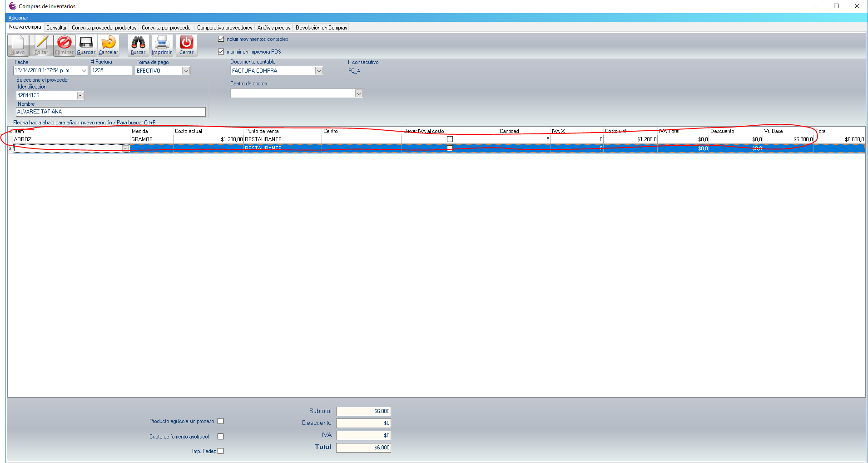Viewport: 868px width, 463px height.
Task: Open the Adicionar menu
Action: tap(18, 18)
